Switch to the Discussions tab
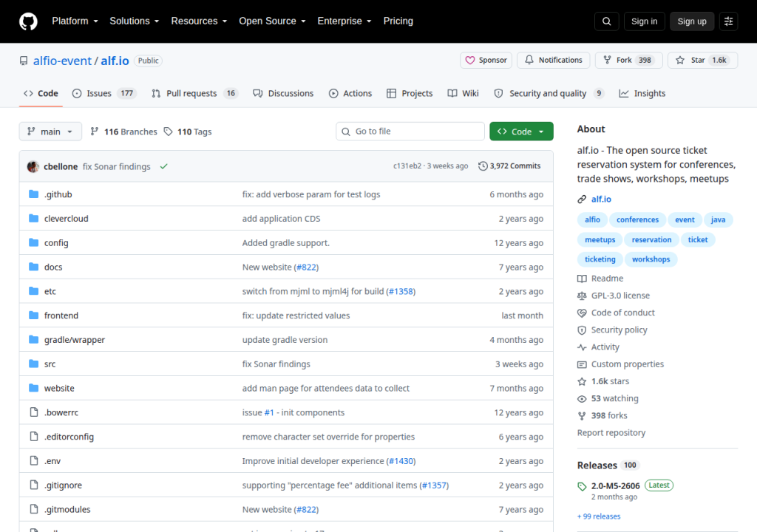 click(x=283, y=94)
